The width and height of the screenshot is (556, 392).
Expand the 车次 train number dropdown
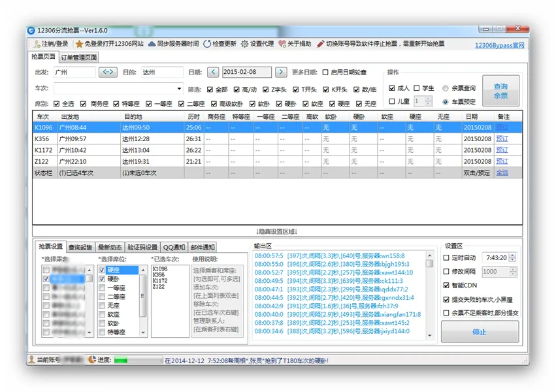pos(180,89)
